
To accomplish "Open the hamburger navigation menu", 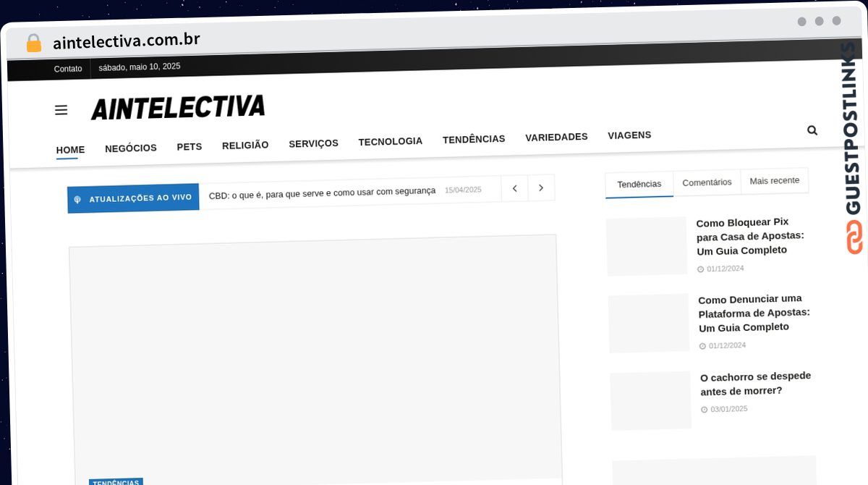I will point(61,109).
